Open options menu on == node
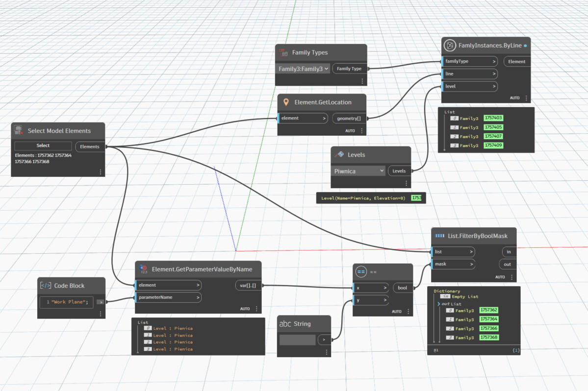This screenshot has height=391, width=588. click(408, 311)
